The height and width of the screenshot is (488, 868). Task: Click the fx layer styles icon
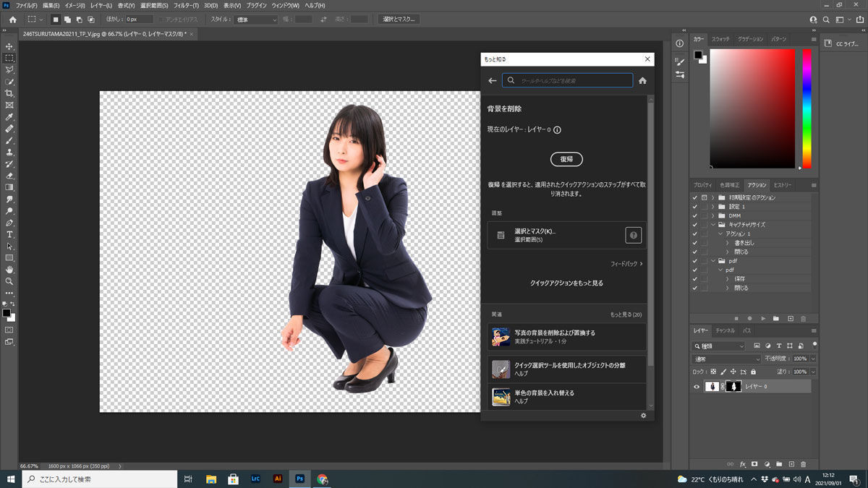point(743,463)
